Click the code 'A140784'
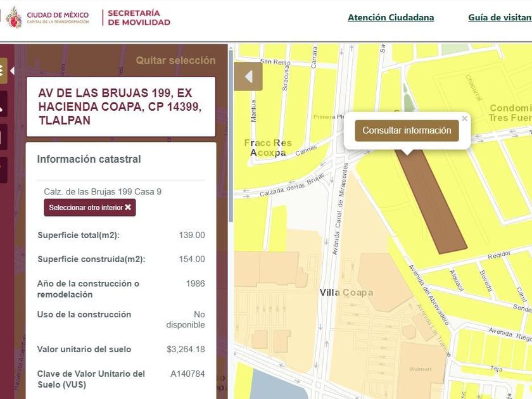Viewport: 532px width, 399px height. (187, 374)
